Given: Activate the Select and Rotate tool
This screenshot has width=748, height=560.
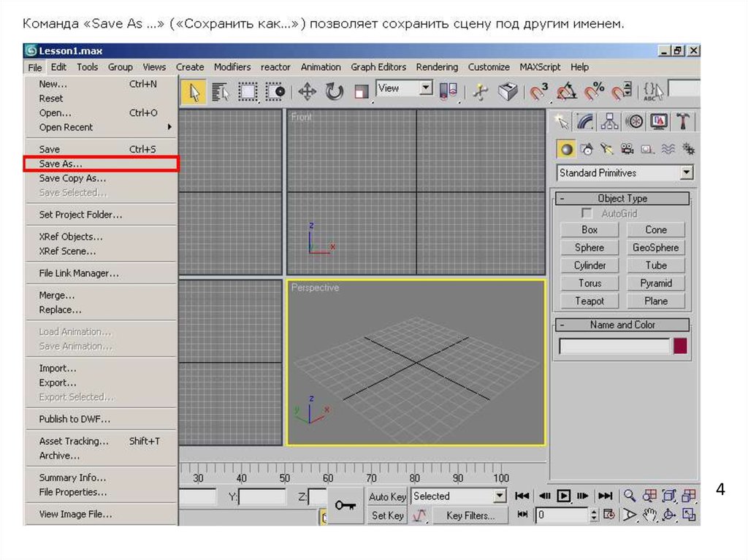Looking at the screenshot, I should (x=335, y=92).
